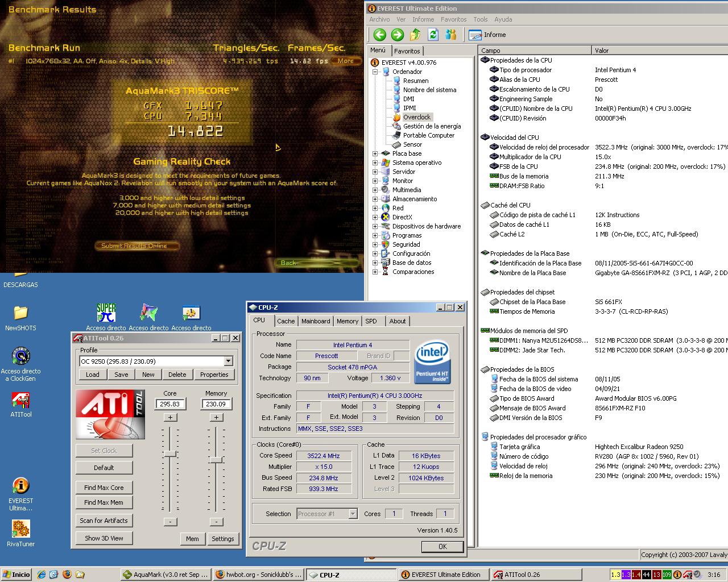Click Properties button in ATITool
Screen dimensions: 728x582
point(214,375)
